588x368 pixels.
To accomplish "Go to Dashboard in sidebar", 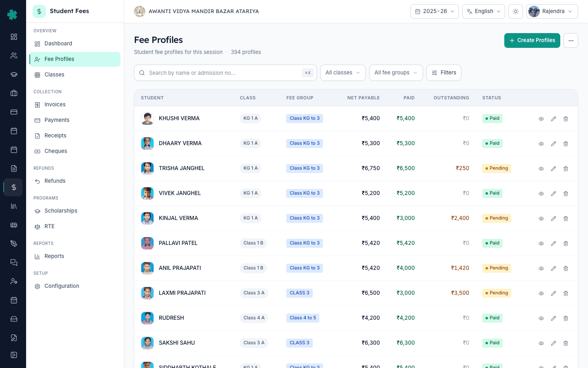I will (x=75, y=44).
